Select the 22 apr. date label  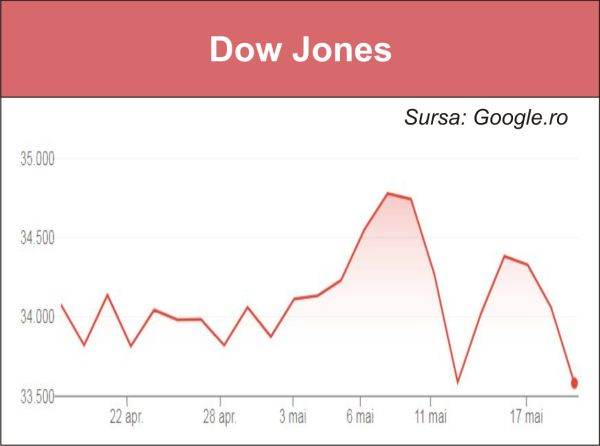127,417
